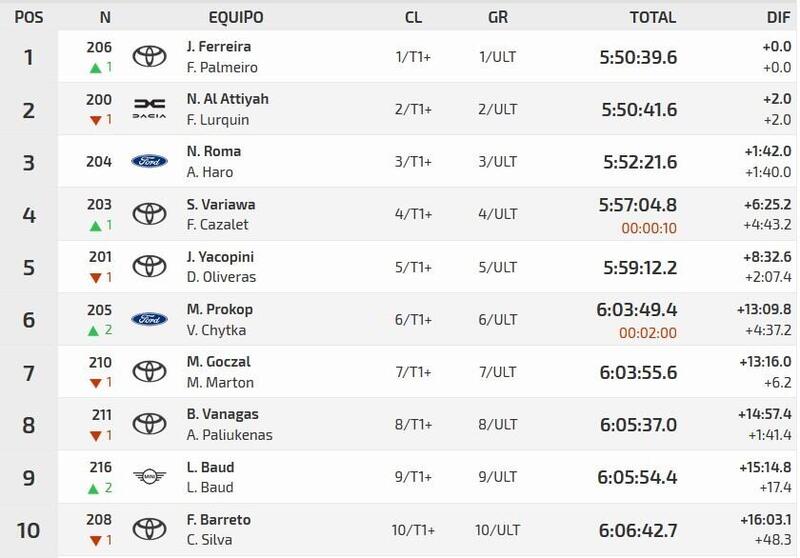Click the DIF column header
Viewport: 800px width, 558px height.
778,17
